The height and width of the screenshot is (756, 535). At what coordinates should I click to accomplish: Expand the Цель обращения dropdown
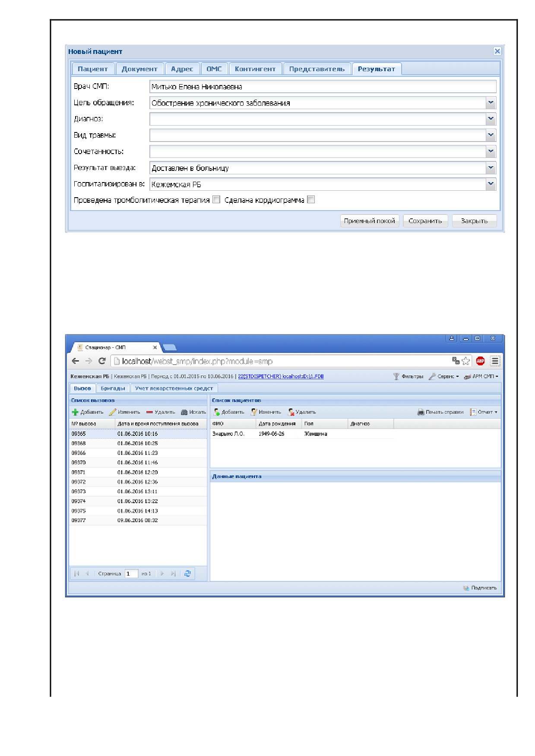(x=491, y=103)
